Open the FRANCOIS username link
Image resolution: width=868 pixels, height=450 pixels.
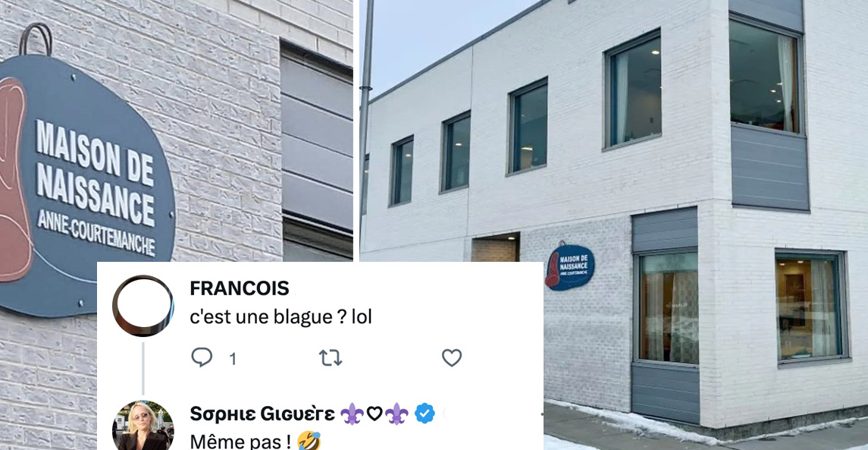tap(239, 288)
